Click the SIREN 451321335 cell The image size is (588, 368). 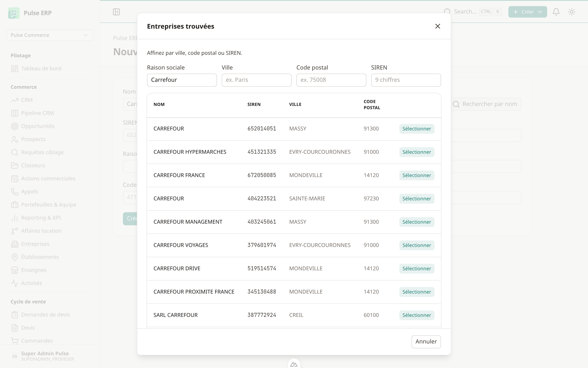click(x=262, y=152)
